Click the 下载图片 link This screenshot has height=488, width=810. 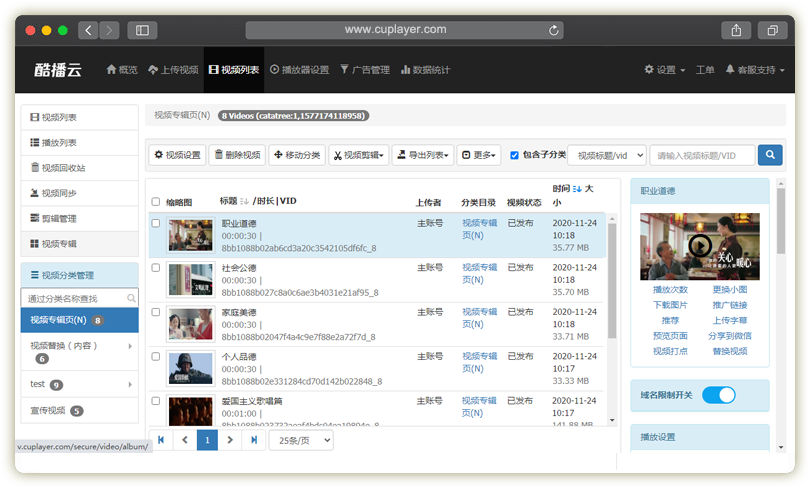[670, 305]
